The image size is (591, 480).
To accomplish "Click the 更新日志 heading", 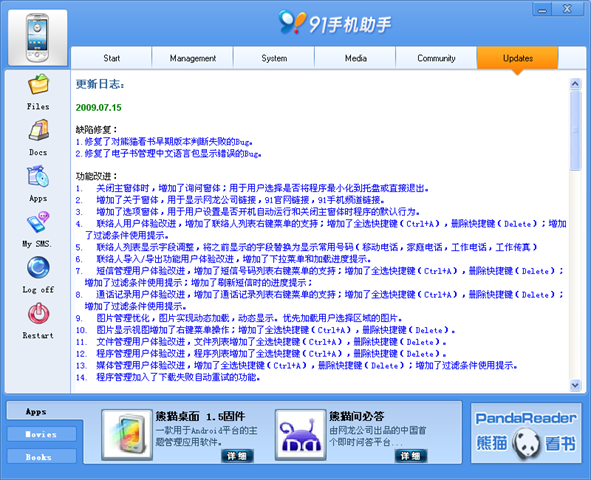I will pyautogui.click(x=100, y=84).
